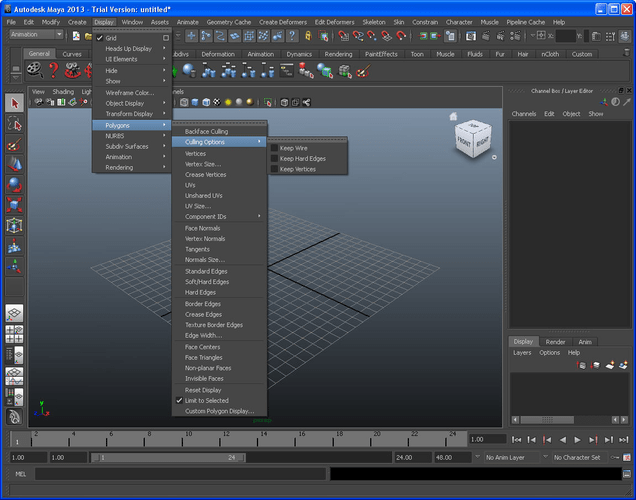Toggle the Keep Vertices checkbox
Viewport: 636px width, 500px height.
point(274,169)
